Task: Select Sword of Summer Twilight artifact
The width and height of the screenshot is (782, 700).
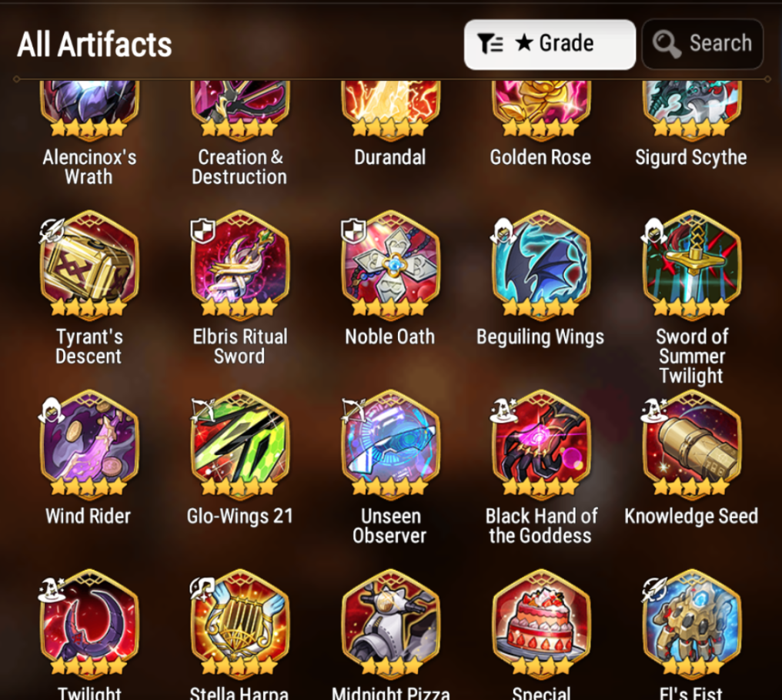Action: pyautogui.click(x=692, y=263)
